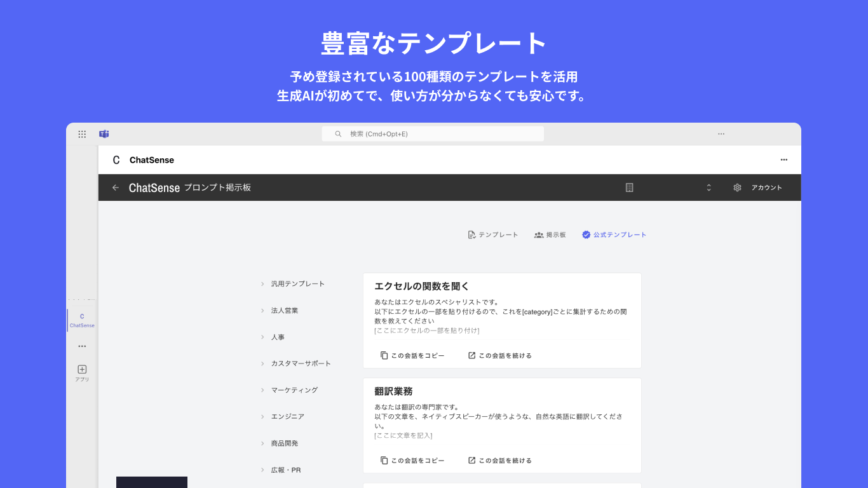The height and width of the screenshot is (488, 868).
Task: Open settings via the gear icon
Action: pos(736,187)
